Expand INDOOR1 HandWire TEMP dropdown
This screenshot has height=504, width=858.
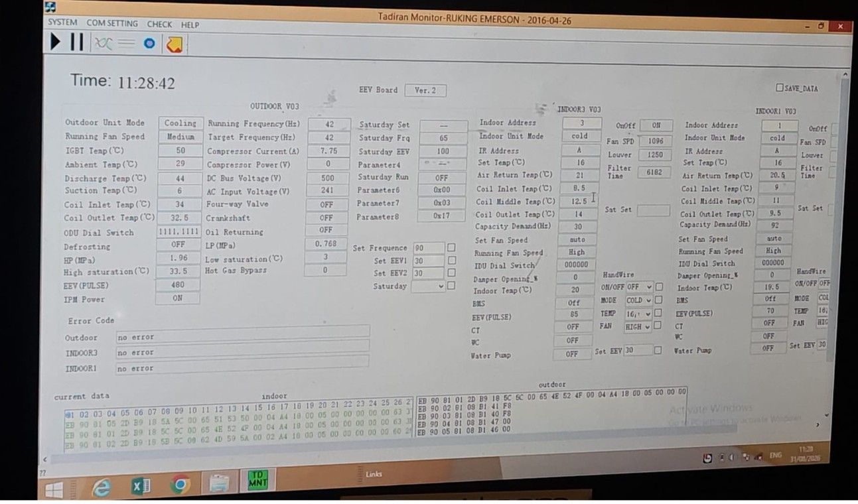[x=824, y=310]
